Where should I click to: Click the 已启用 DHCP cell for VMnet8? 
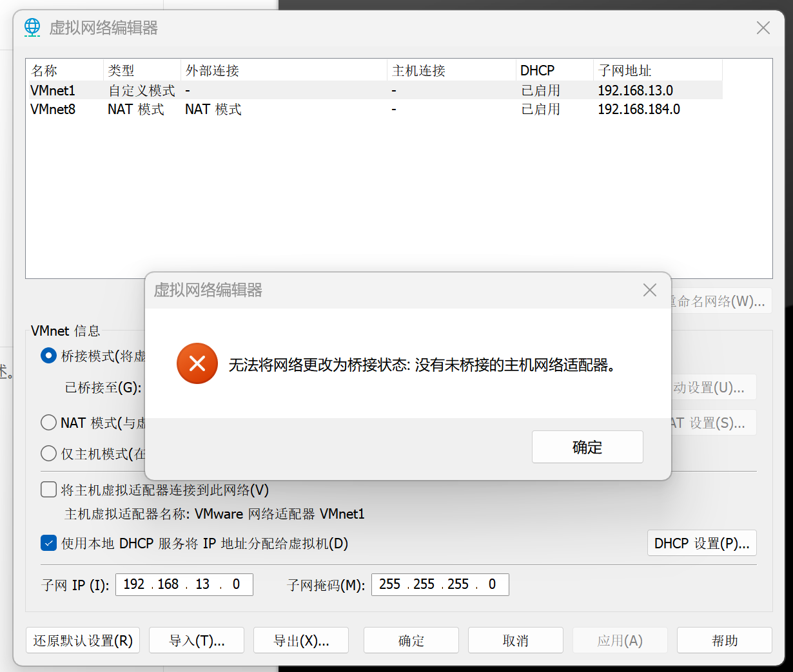point(540,109)
